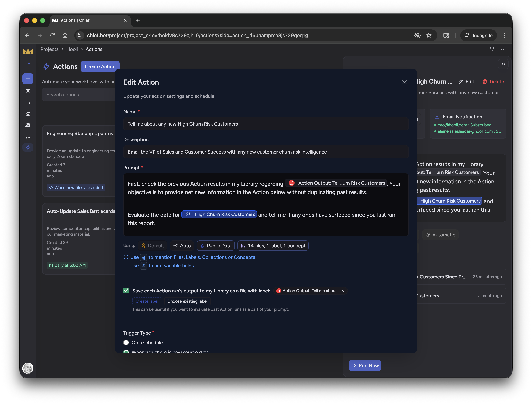Click the Search actions field
532x404 pixels.
79,95
